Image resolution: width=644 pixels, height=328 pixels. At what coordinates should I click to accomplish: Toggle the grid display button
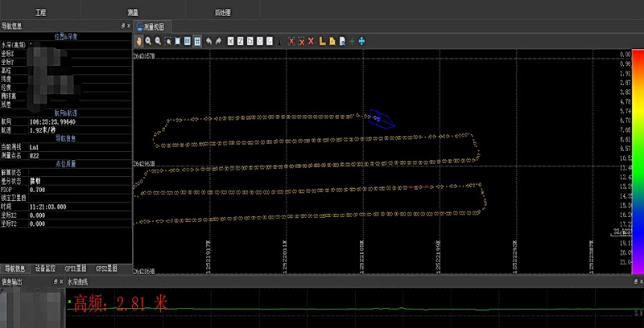click(x=197, y=40)
